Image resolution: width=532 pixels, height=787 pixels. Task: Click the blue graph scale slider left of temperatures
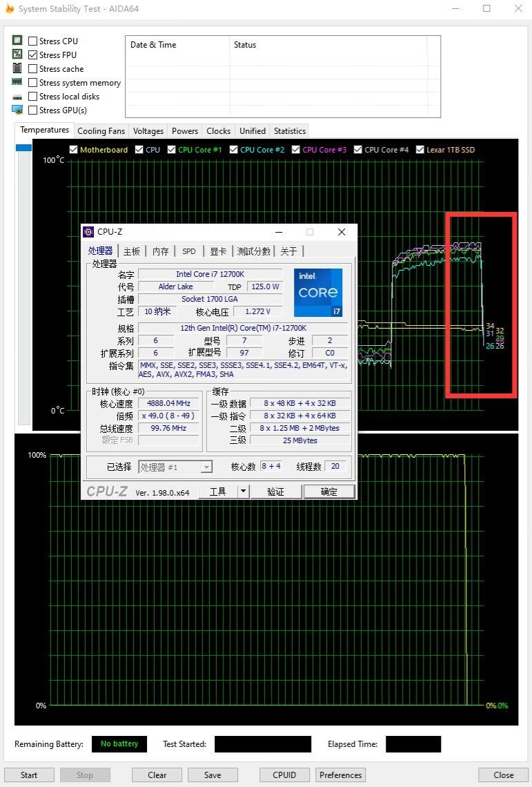click(x=23, y=148)
